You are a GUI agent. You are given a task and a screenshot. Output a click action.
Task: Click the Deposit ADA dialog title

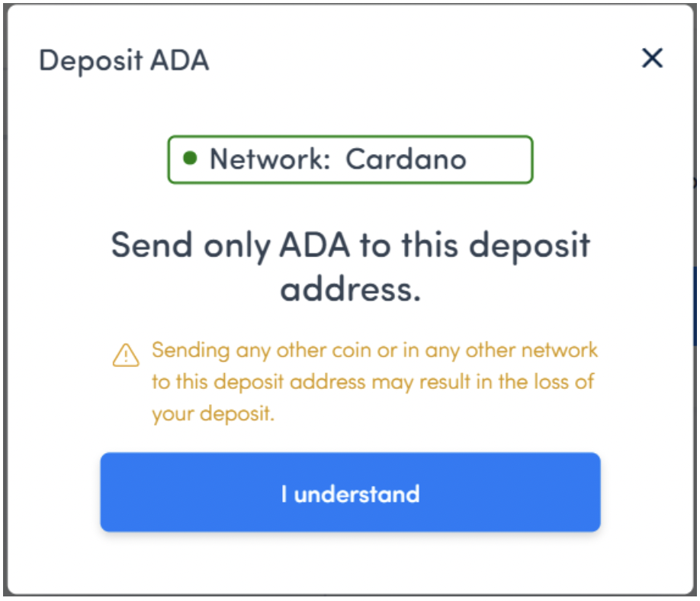click(x=124, y=60)
